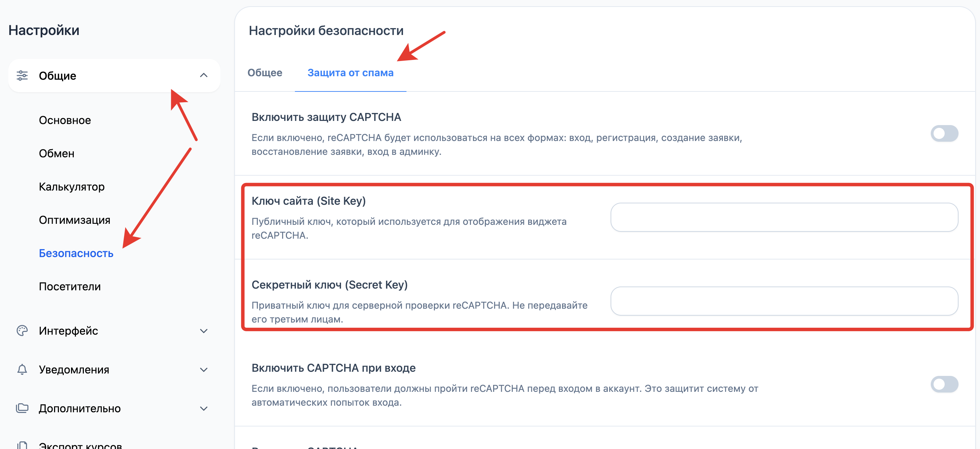Open the Посетители settings item

70,287
